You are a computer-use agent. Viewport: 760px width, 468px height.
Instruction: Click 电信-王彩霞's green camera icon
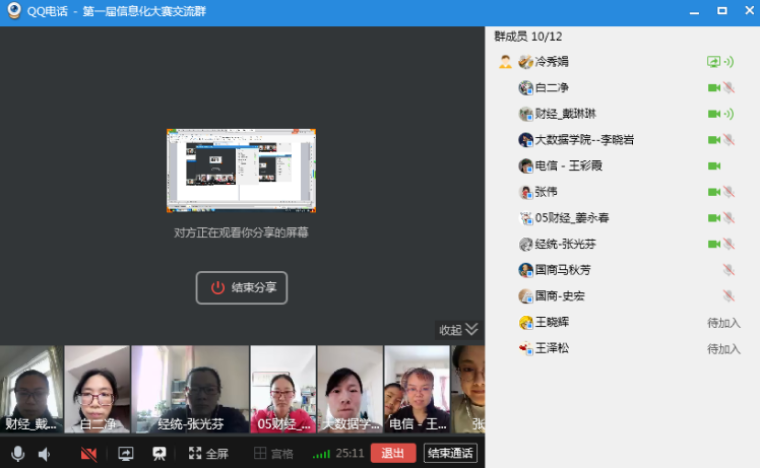714,166
